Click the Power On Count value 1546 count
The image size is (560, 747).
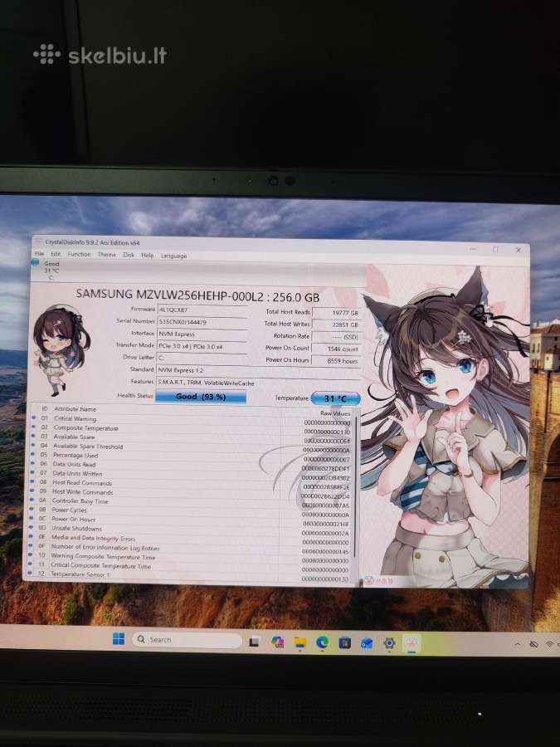[336, 349]
